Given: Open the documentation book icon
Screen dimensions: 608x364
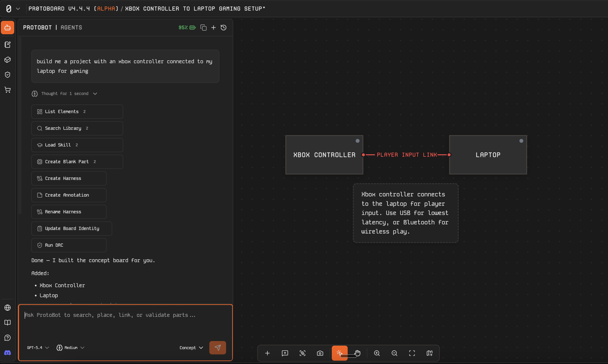Looking at the screenshot, I should pos(8,322).
